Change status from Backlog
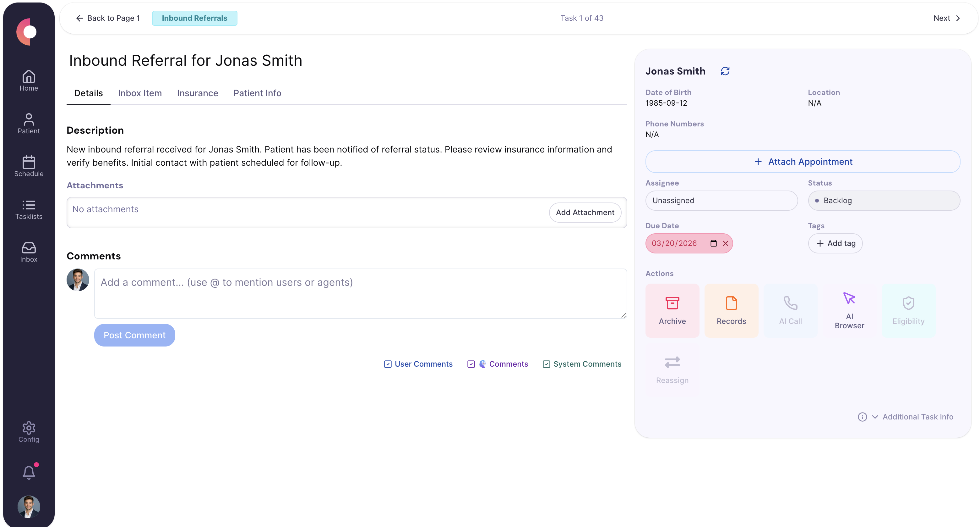The width and height of the screenshot is (980, 527). (884, 200)
